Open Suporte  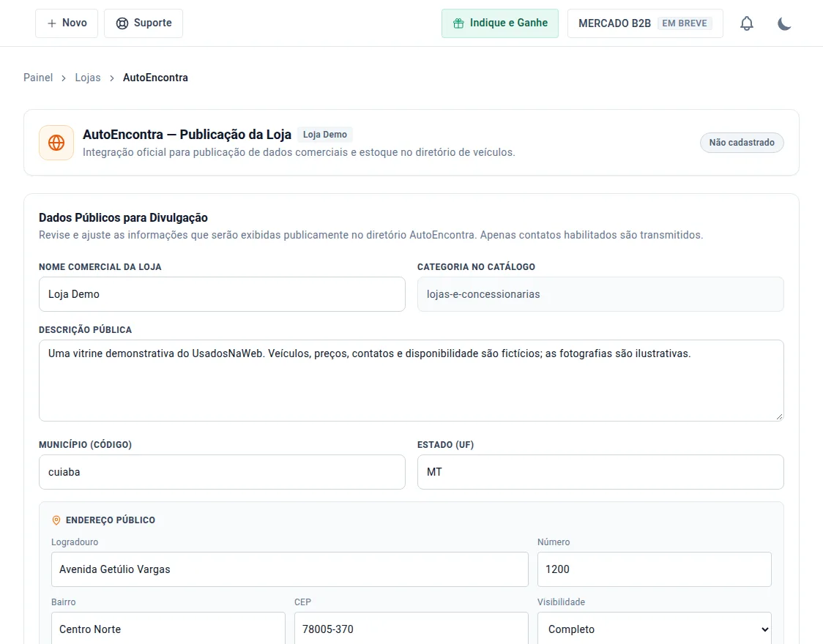point(144,23)
